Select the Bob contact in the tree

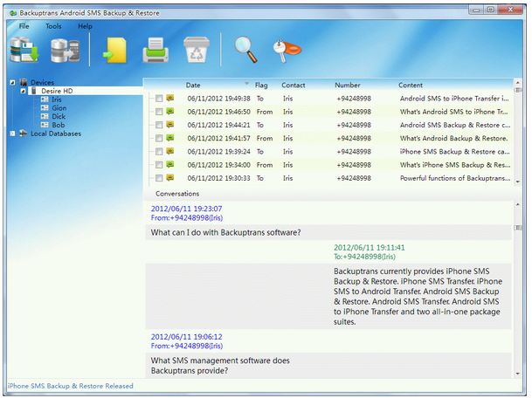tap(58, 125)
